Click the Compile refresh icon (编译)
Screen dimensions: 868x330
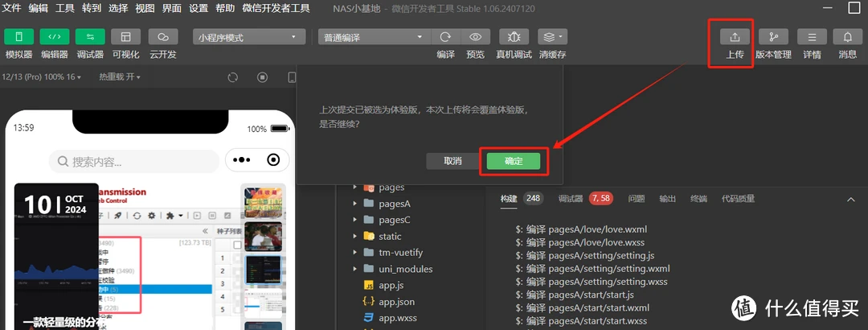click(444, 37)
